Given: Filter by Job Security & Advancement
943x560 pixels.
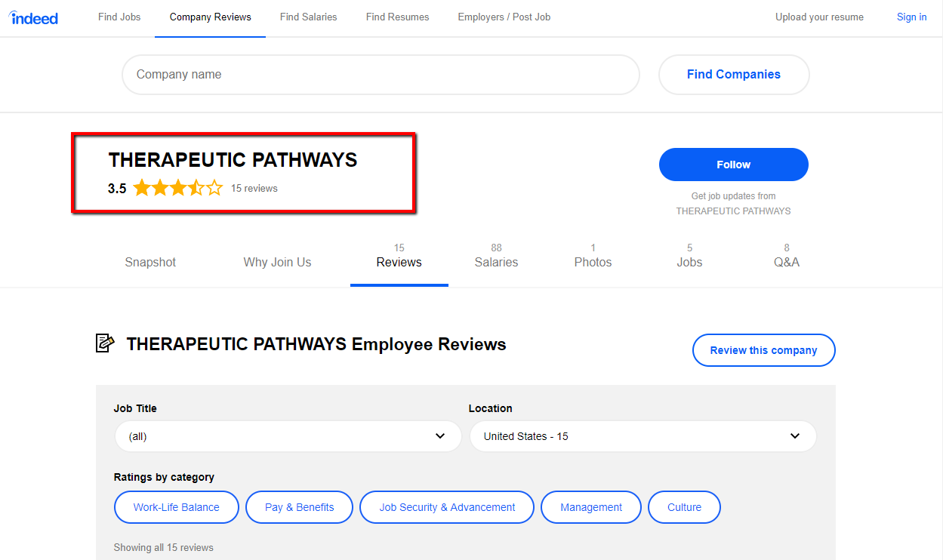Looking at the screenshot, I should pos(447,507).
